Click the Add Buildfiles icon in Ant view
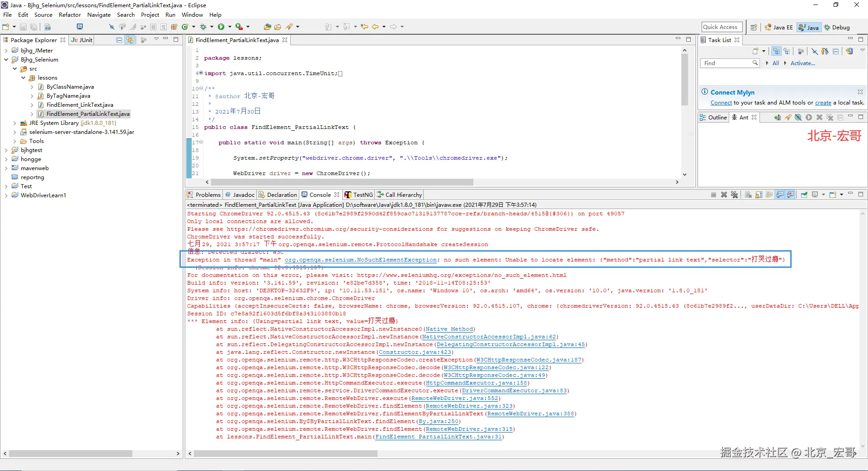The height and width of the screenshot is (471, 868). click(x=778, y=117)
